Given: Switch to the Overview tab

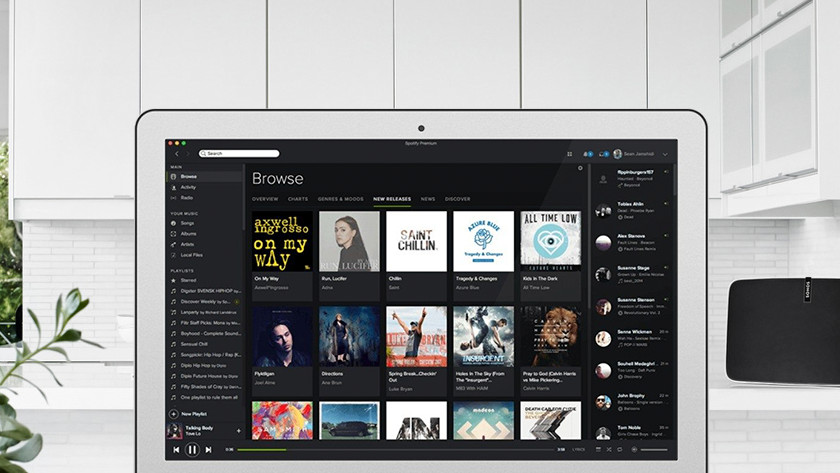Looking at the screenshot, I should click(x=265, y=199).
